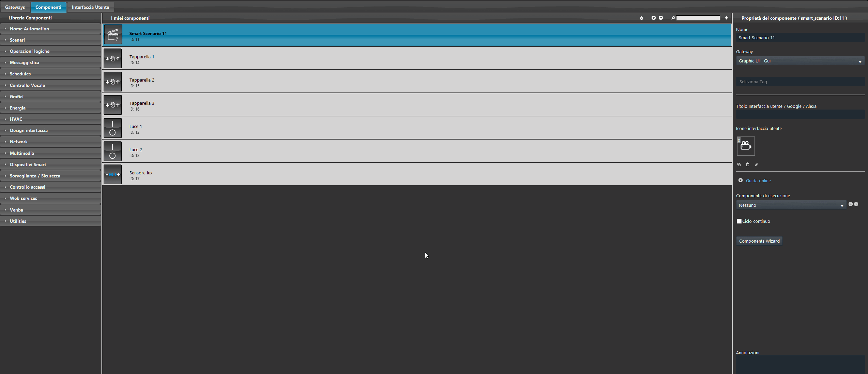Click the search magnifier icon in toolbar
The width and height of the screenshot is (868, 374).
pos(673,18)
